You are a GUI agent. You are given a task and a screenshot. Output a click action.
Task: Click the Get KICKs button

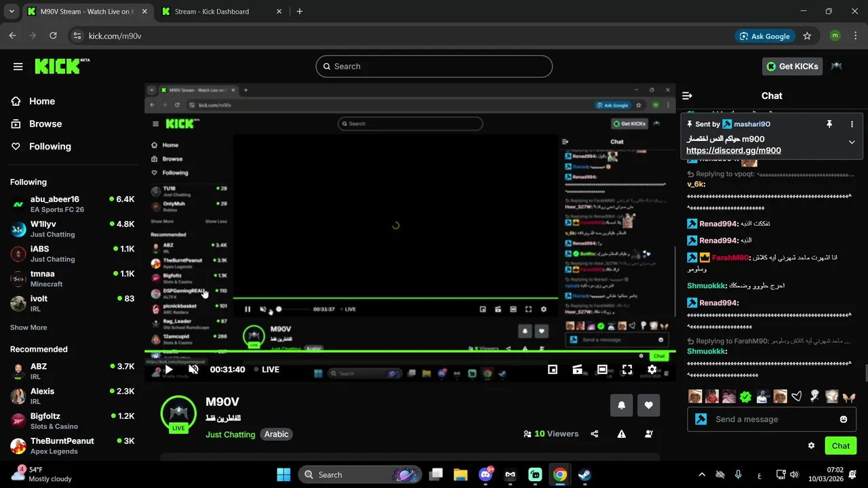[793, 66]
